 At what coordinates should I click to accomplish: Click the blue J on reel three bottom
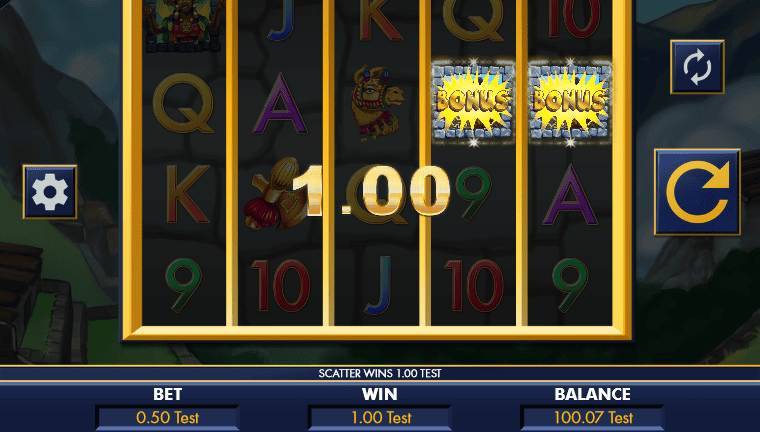(378, 285)
